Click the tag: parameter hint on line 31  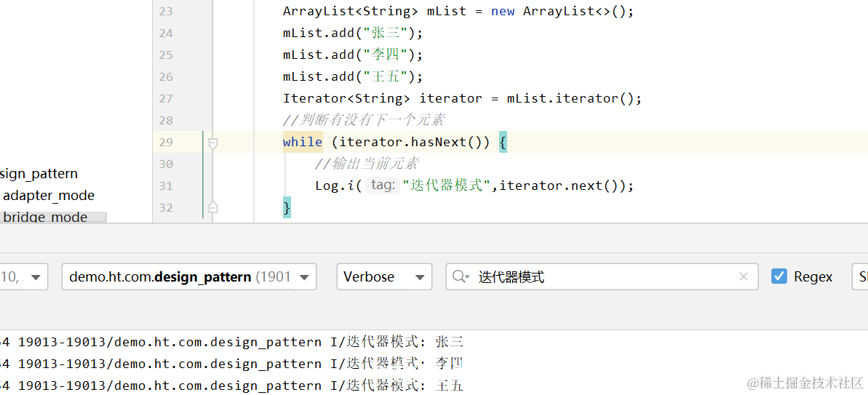(383, 186)
